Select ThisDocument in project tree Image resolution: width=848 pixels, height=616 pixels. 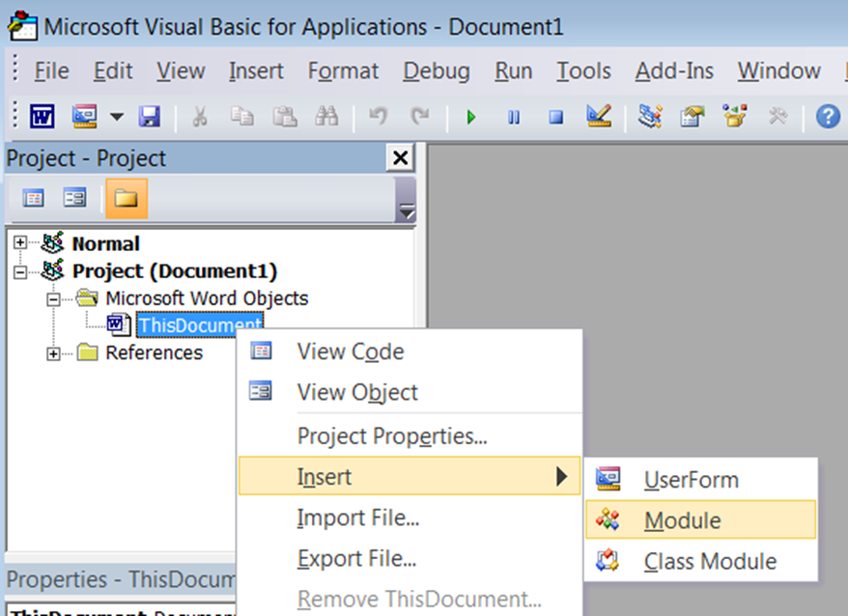(200, 325)
